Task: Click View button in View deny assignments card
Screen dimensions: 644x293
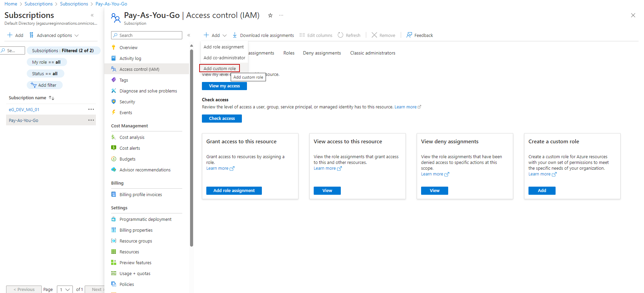Action: (435, 191)
